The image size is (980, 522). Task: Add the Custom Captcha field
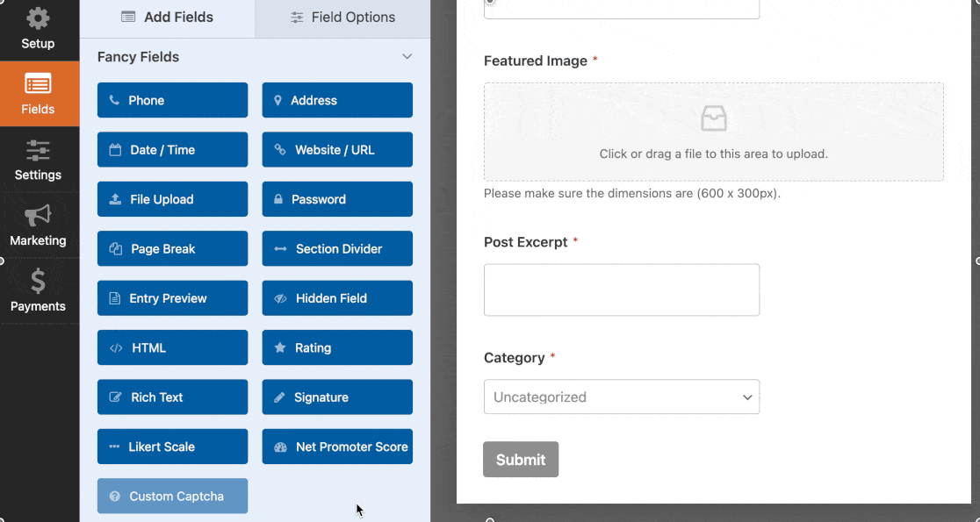tap(172, 497)
